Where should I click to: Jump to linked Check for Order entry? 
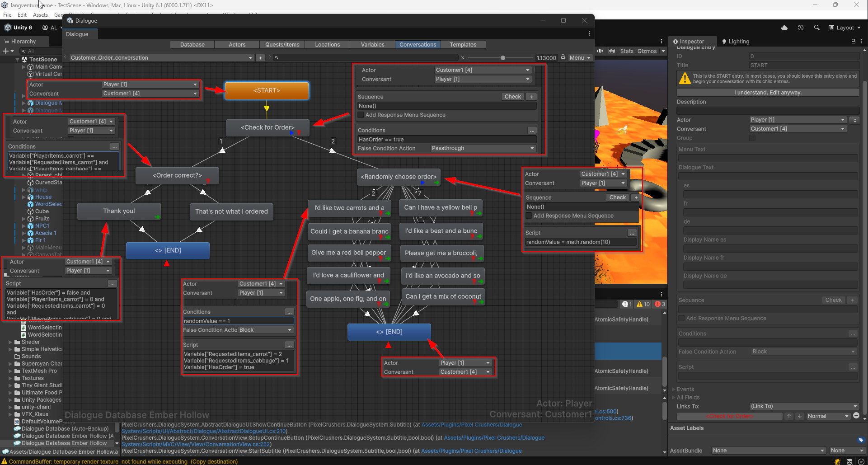click(730, 416)
